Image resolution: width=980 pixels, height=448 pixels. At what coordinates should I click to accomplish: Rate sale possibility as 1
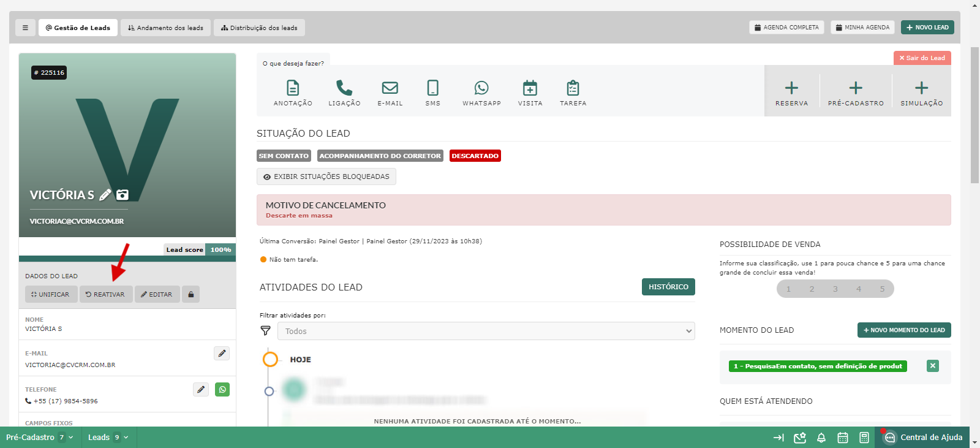point(788,289)
